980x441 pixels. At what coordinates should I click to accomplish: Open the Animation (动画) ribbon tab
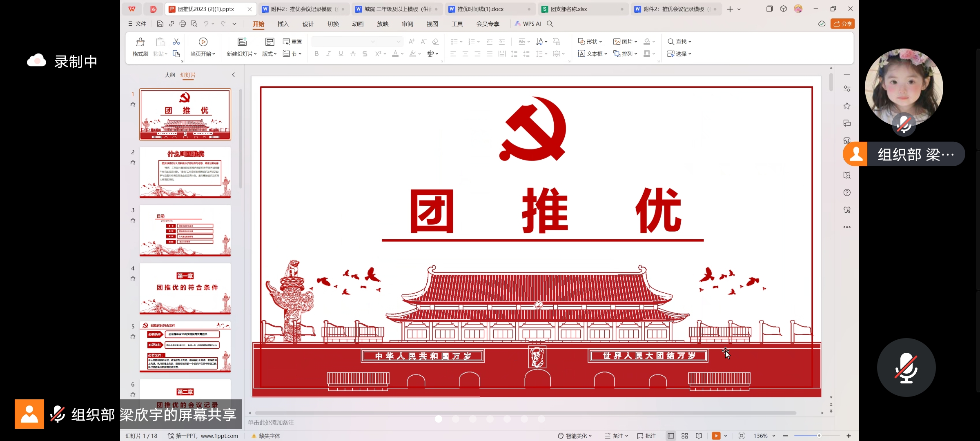click(x=358, y=24)
